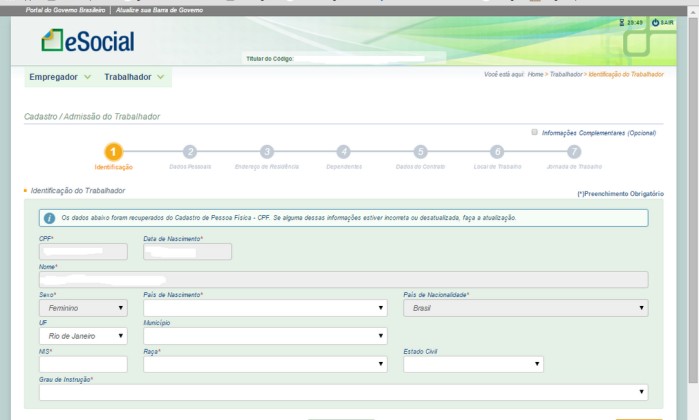The height and width of the screenshot is (420, 699).
Task: Click the blue info icon in notice
Action: [x=49, y=217]
